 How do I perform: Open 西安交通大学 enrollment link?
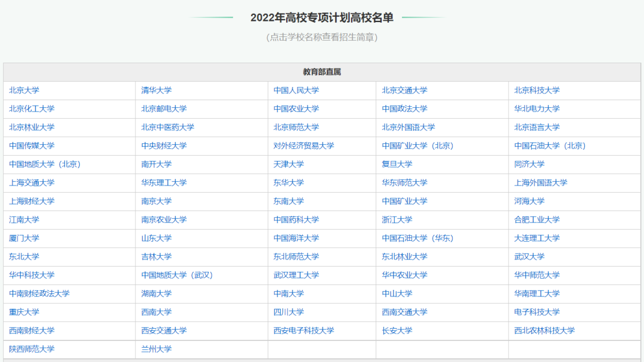pos(163,331)
